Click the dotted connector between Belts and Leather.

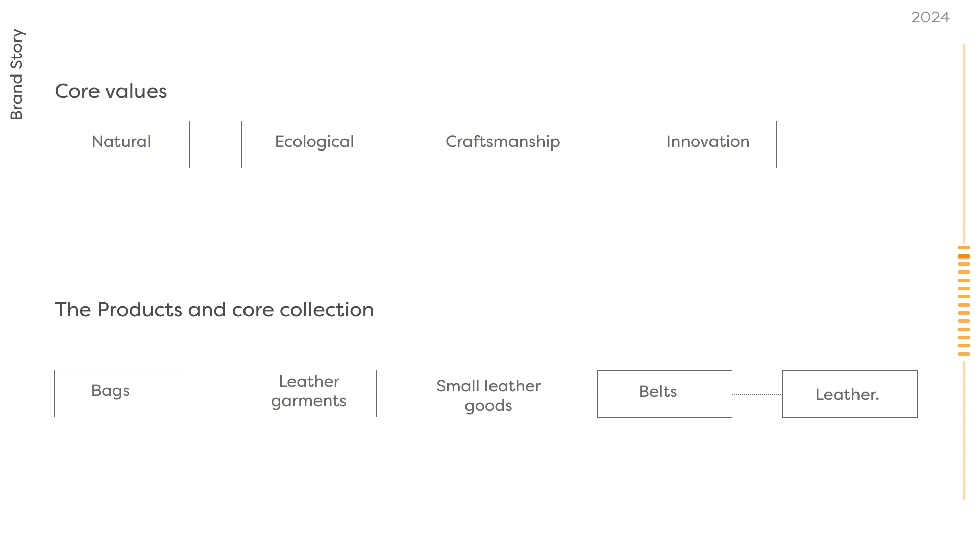click(x=757, y=394)
